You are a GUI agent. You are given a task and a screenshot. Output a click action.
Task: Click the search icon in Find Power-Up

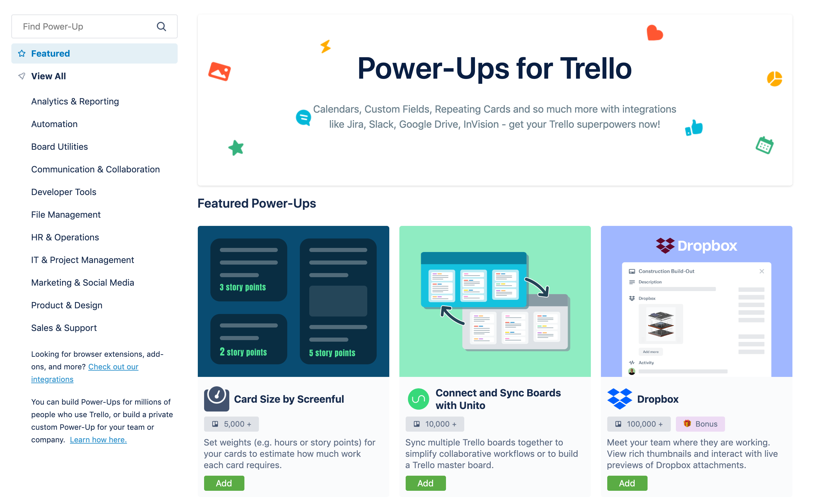162,27
